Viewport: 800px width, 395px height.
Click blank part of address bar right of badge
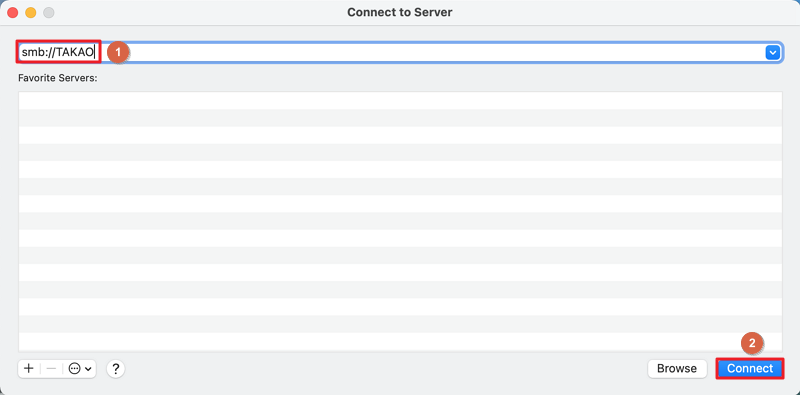click(444, 52)
